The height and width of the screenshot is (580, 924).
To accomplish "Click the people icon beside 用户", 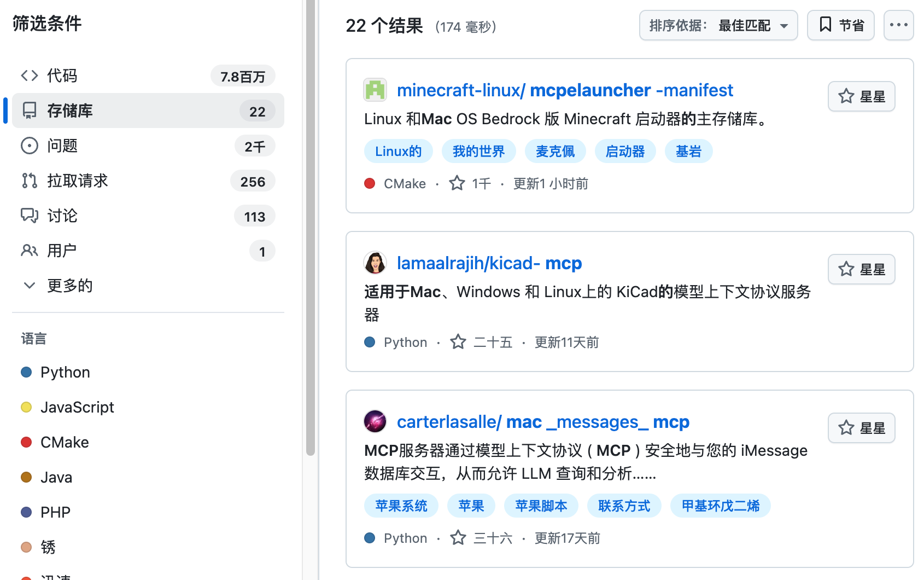I will click(x=30, y=251).
